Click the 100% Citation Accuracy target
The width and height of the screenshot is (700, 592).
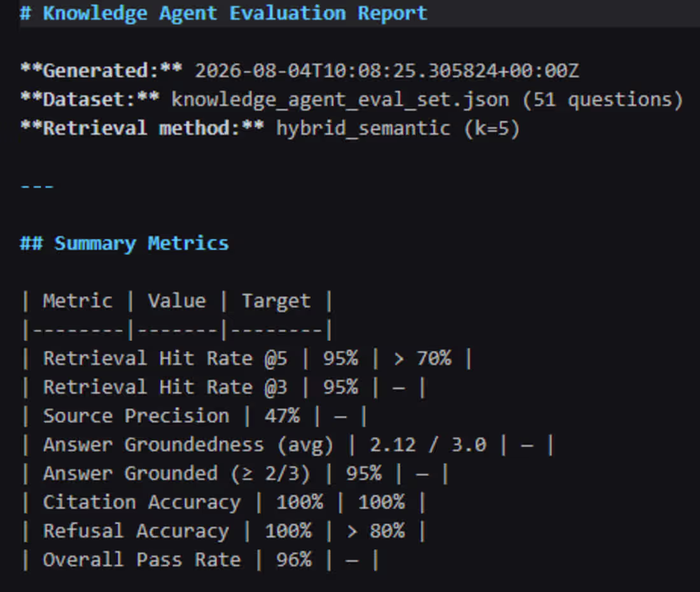(x=382, y=503)
